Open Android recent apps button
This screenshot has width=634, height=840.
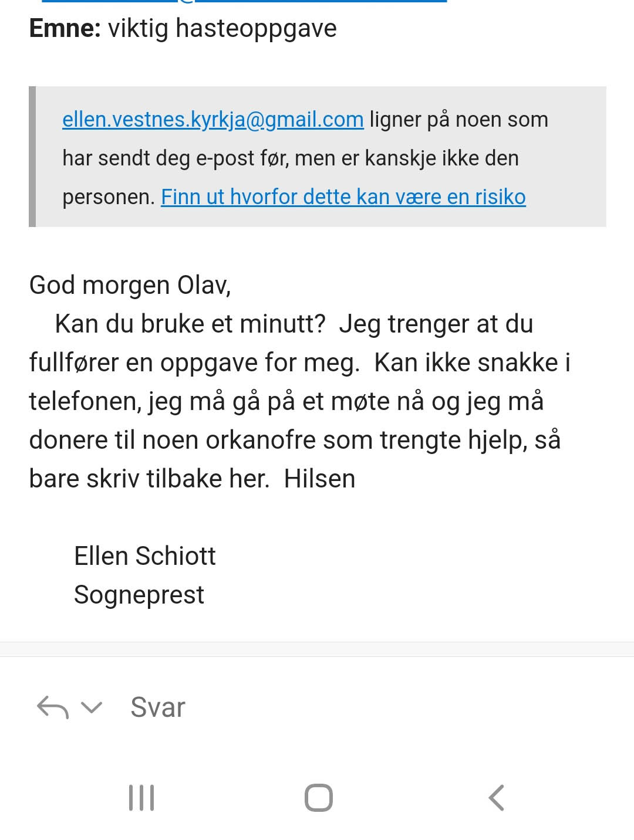pyautogui.click(x=141, y=798)
